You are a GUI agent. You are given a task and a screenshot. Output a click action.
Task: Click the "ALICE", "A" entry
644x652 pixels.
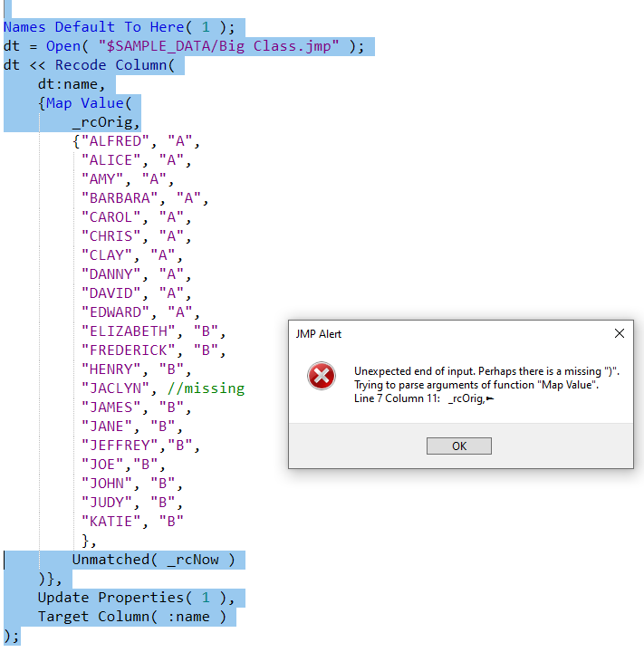[x=136, y=160]
